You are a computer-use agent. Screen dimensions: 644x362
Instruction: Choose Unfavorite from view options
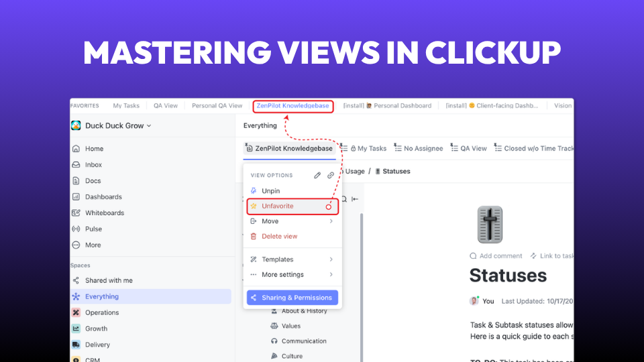[x=292, y=206]
